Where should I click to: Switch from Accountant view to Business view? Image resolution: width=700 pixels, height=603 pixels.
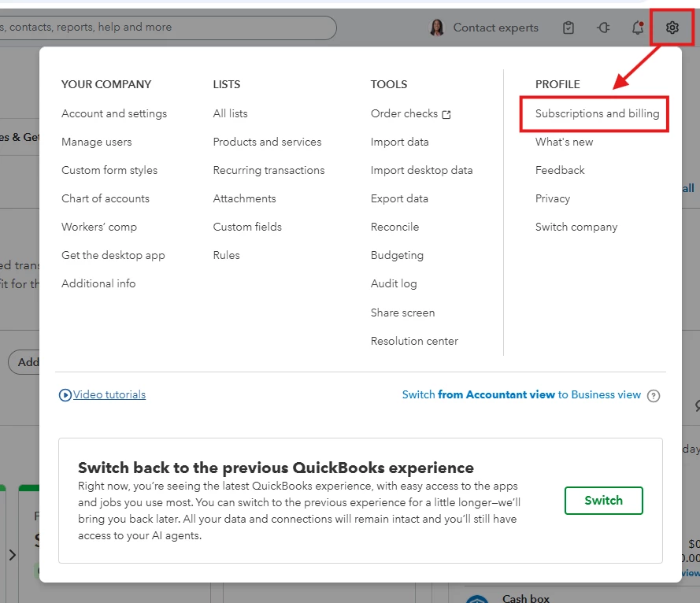521,394
